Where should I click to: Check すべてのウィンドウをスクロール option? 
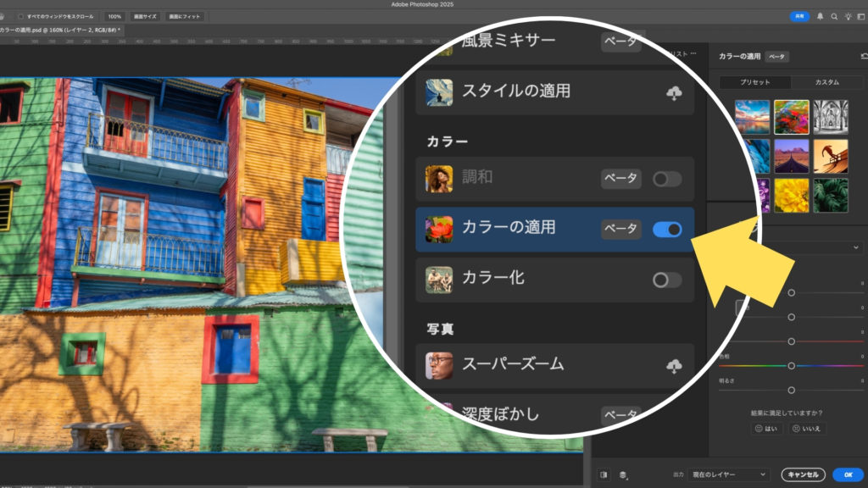(x=21, y=16)
